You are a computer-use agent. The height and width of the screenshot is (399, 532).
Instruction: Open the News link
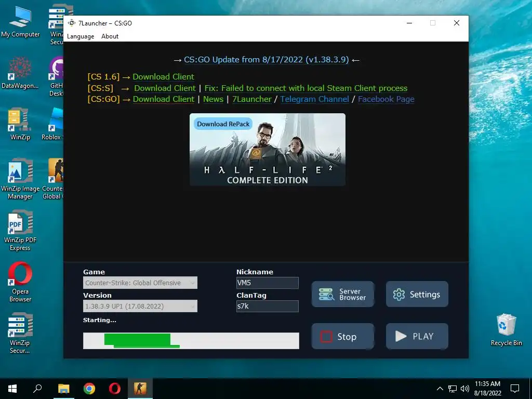coord(213,99)
